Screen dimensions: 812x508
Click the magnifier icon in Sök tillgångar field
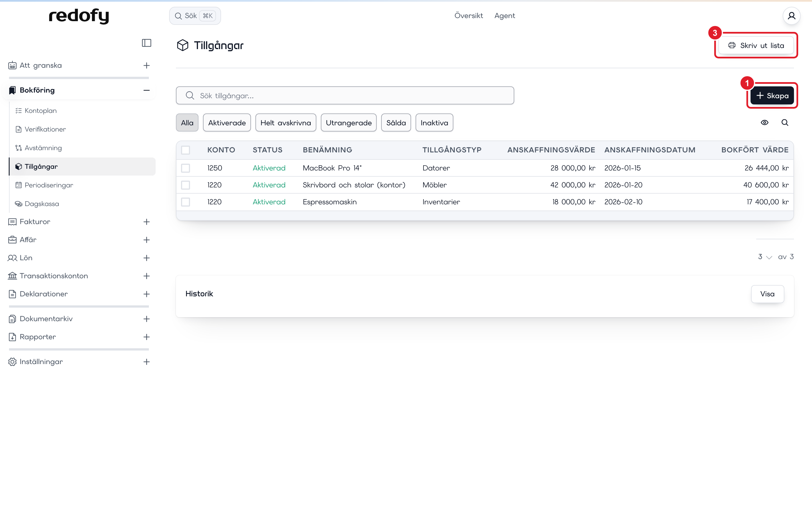coord(190,95)
